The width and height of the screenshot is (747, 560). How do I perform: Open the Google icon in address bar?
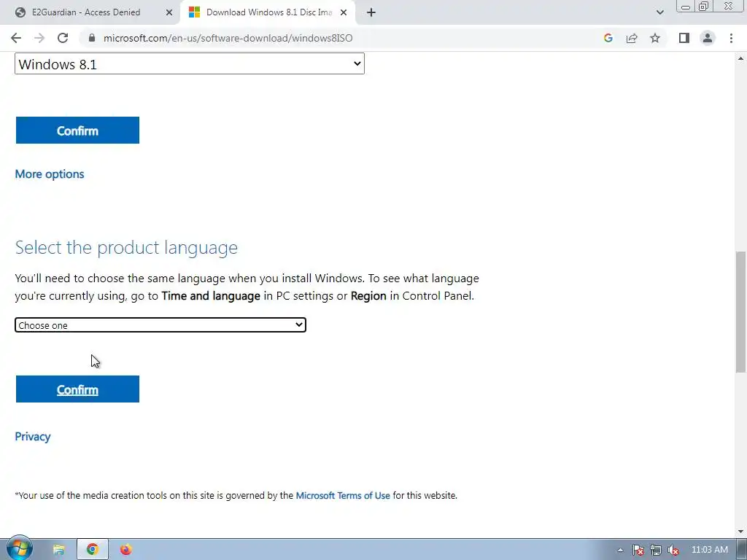tap(608, 38)
